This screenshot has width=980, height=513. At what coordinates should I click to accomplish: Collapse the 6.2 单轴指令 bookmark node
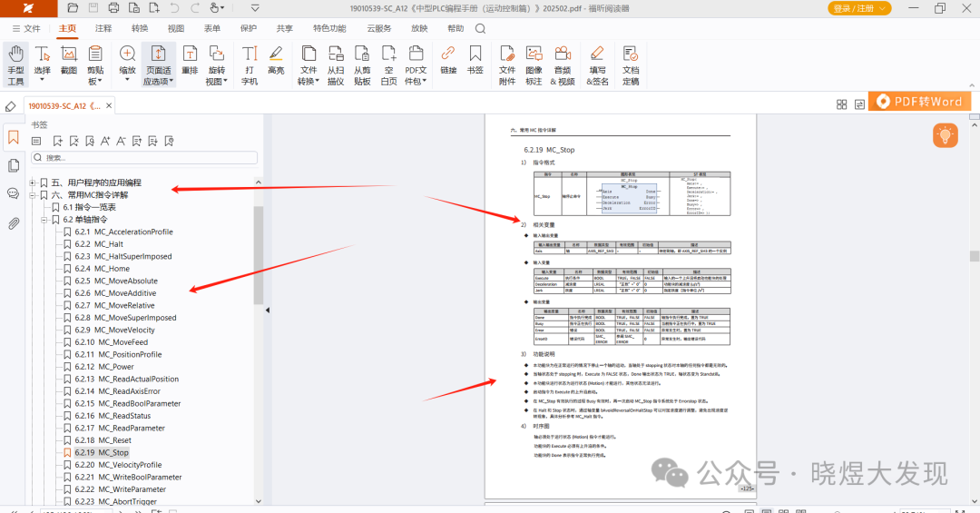pyautogui.click(x=44, y=220)
